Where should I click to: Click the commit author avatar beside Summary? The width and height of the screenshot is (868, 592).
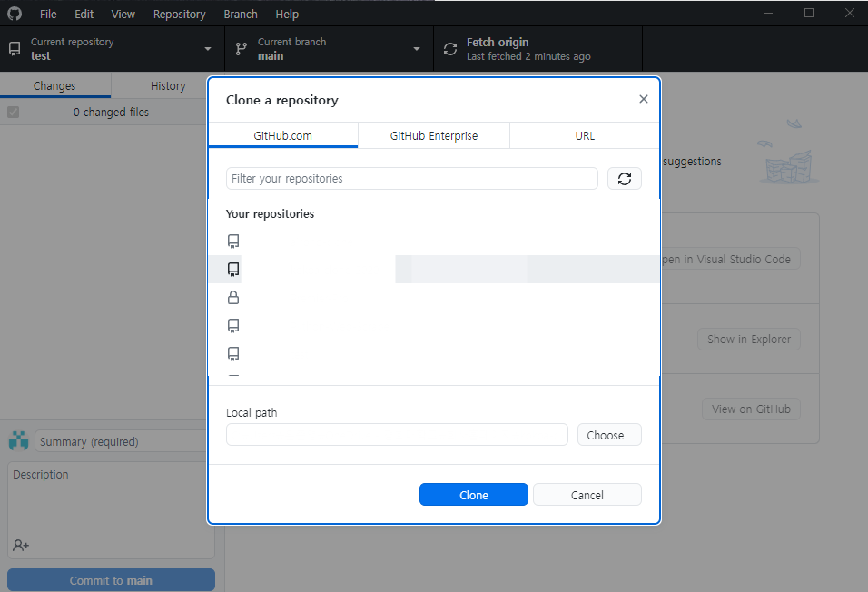click(19, 441)
